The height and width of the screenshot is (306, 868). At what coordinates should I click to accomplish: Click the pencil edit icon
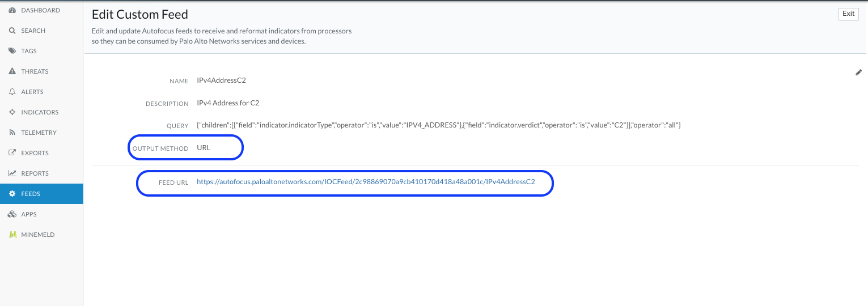[x=858, y=73]
